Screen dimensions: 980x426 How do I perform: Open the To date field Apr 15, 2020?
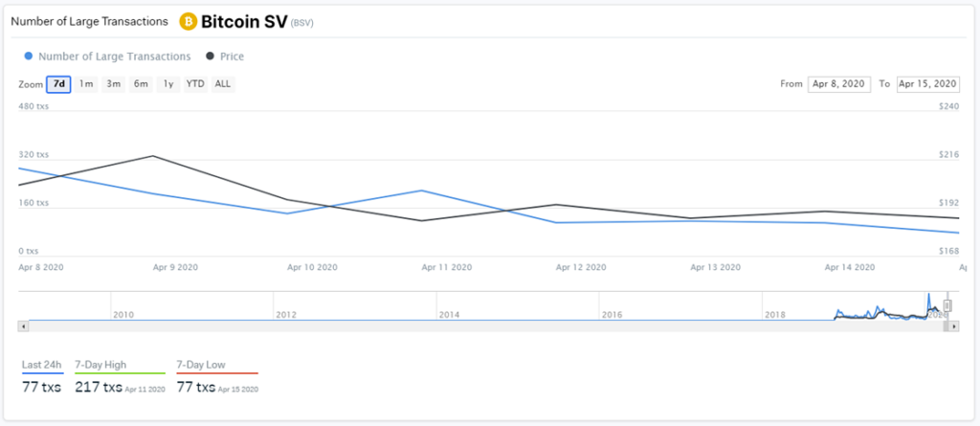tap(928, 84)
